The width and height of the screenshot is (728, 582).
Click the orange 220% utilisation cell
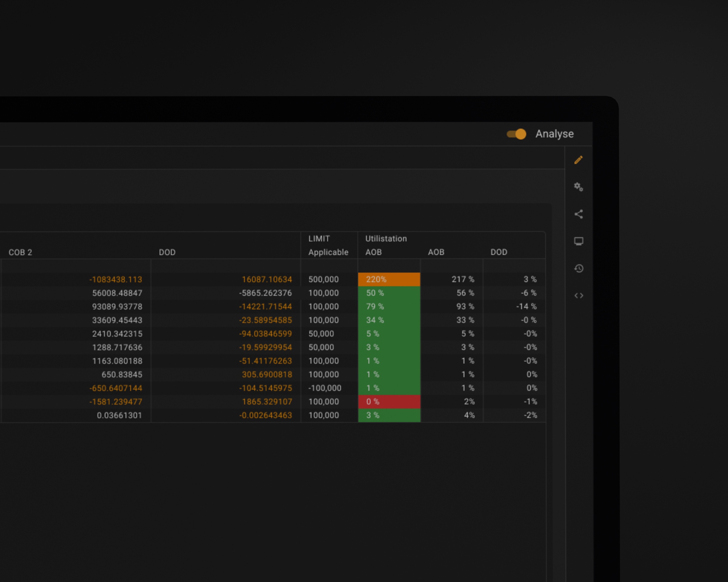[389, 279]
